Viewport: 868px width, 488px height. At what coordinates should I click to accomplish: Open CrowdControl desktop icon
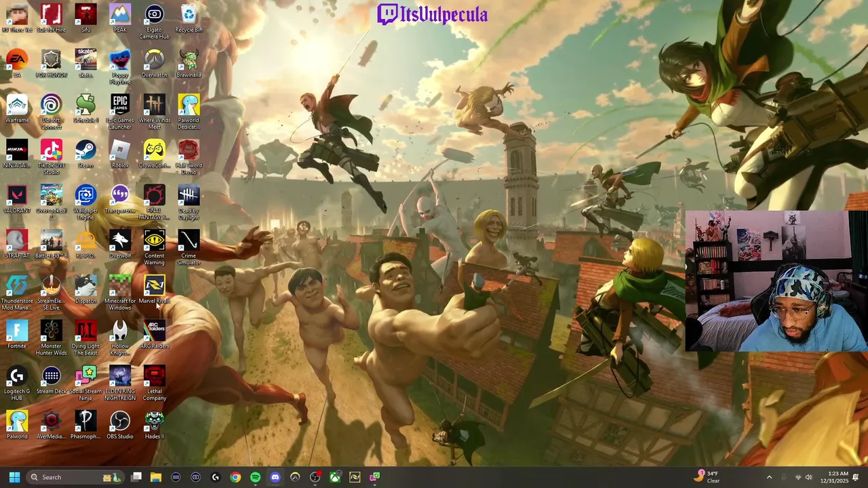(x=154, y=154)
